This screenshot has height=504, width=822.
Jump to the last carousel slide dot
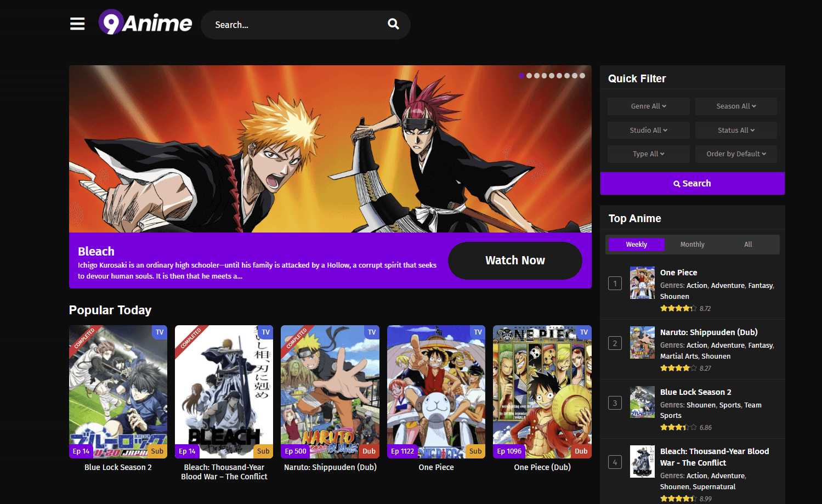coord(582,76)
